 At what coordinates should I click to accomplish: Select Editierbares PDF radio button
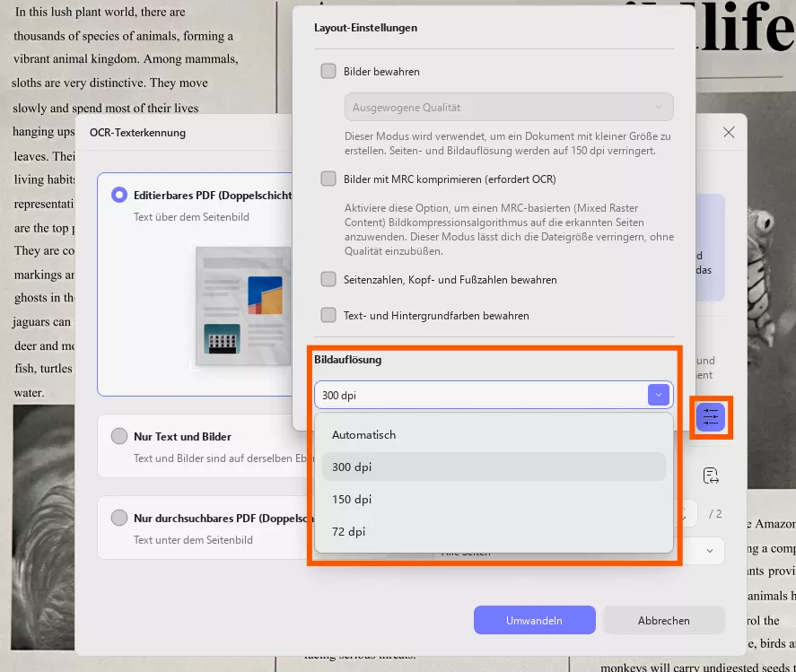(119, 195)
